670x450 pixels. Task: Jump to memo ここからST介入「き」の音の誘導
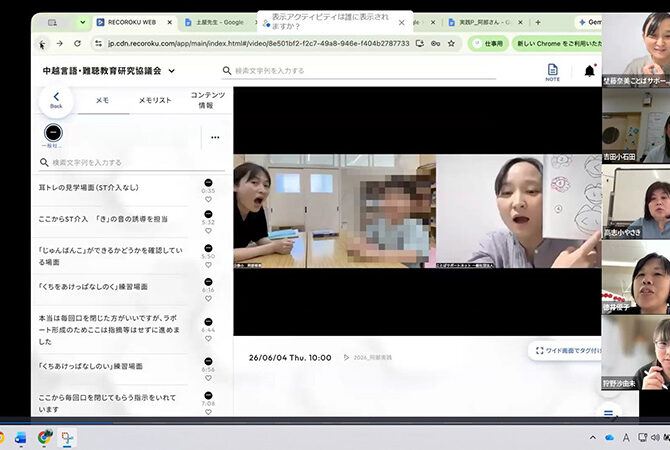pos(103,219)
